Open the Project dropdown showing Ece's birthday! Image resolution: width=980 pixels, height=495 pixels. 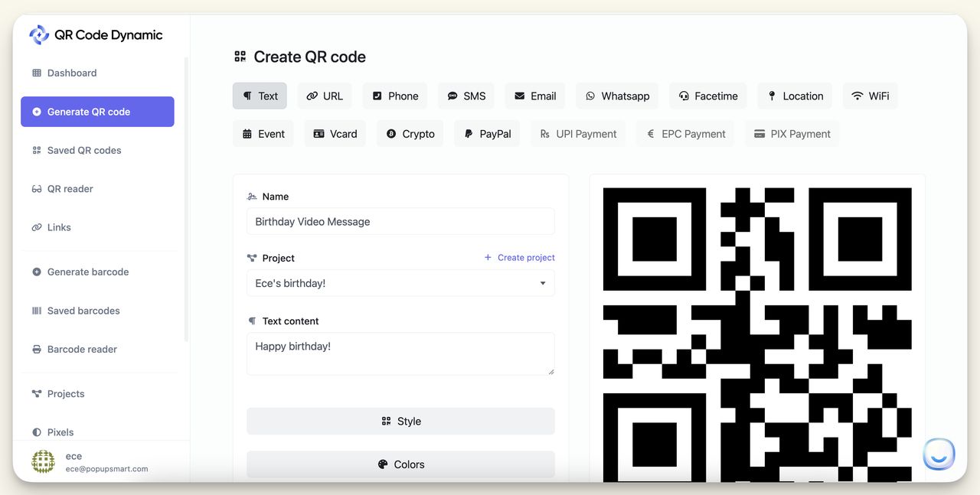click(400, 283)
